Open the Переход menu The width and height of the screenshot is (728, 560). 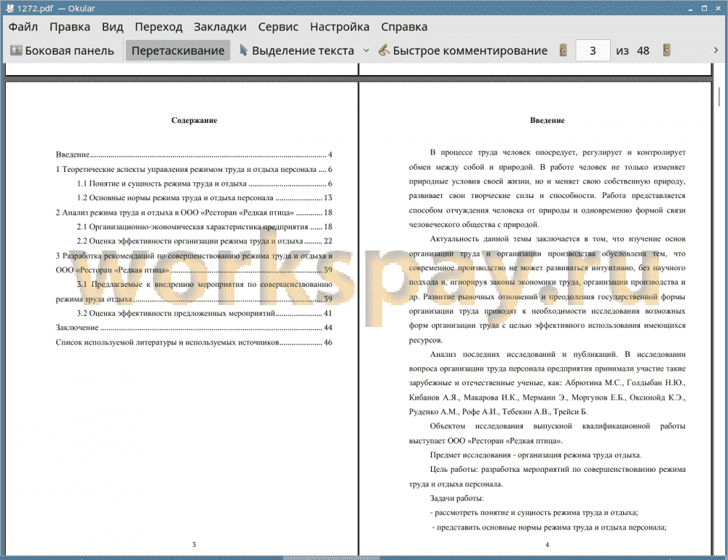click(158, 27)
